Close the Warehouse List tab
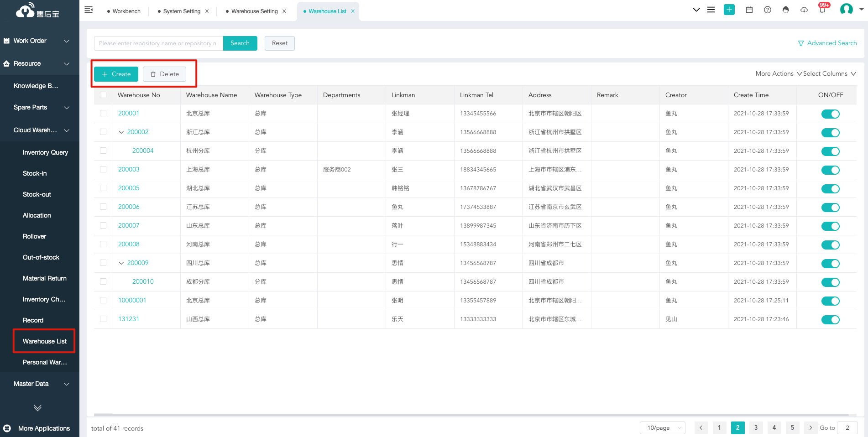The image size is (868, 437). pyautogui.click(x=353, y=11)
